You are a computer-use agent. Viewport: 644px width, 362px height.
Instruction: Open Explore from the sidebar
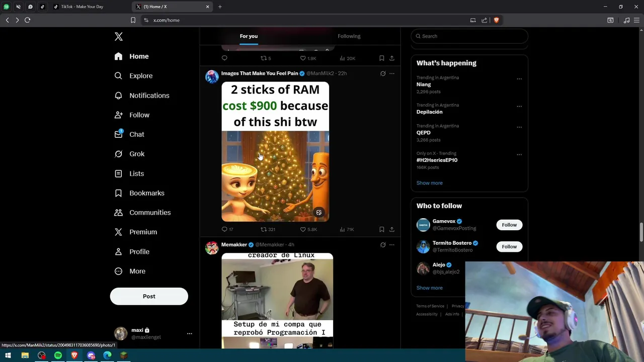[133, 76]
